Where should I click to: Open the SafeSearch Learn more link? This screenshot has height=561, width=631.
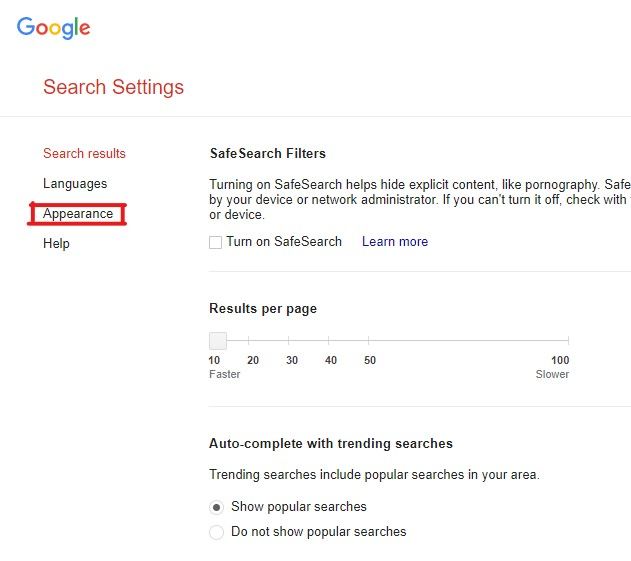[x=395, y=241]
